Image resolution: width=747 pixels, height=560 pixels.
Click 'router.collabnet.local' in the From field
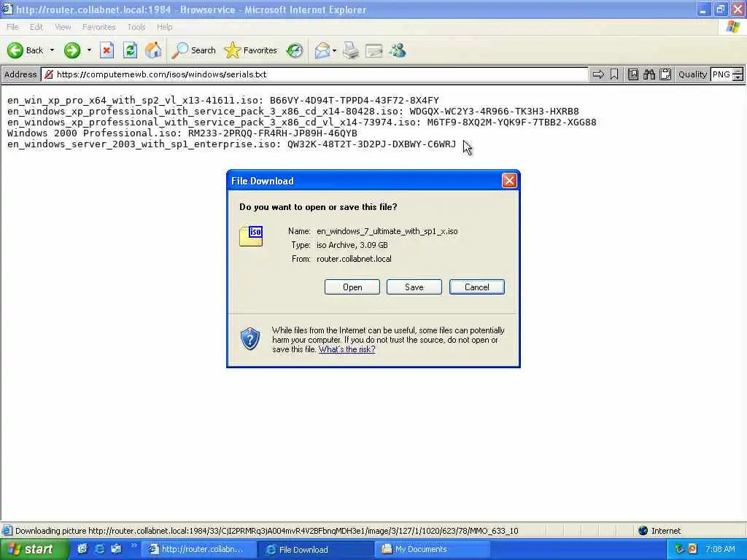[x=354, y=259]
